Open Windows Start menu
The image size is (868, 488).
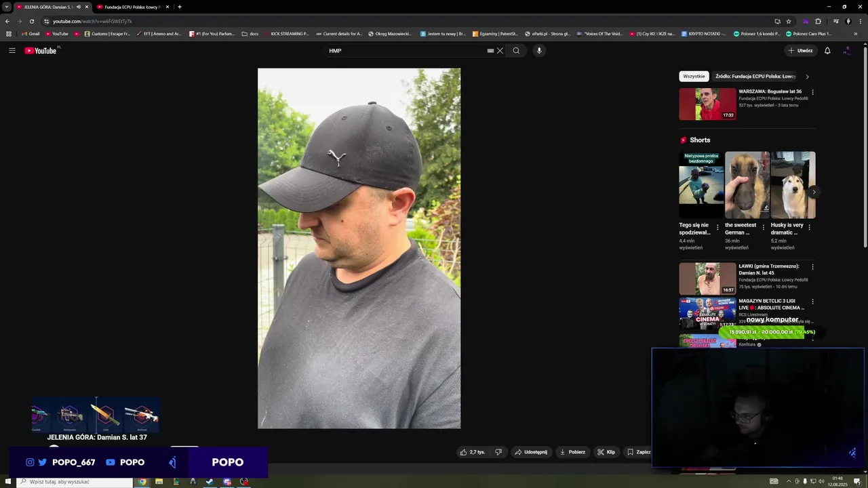(7, 482)
